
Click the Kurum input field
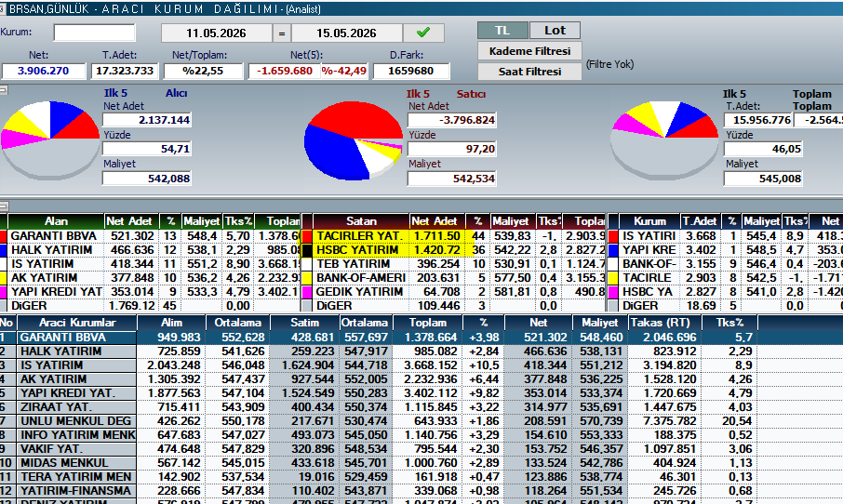(94, 33)
